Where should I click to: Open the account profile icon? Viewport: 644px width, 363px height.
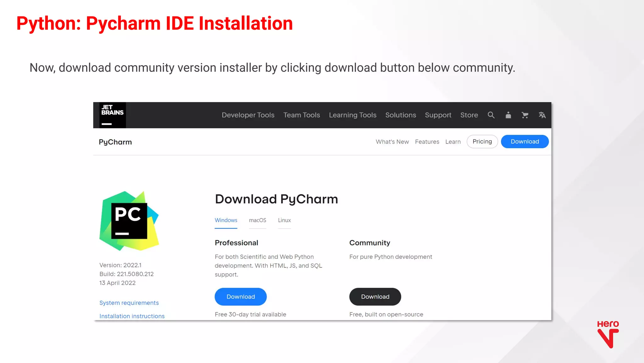click(x=508, y=115)
